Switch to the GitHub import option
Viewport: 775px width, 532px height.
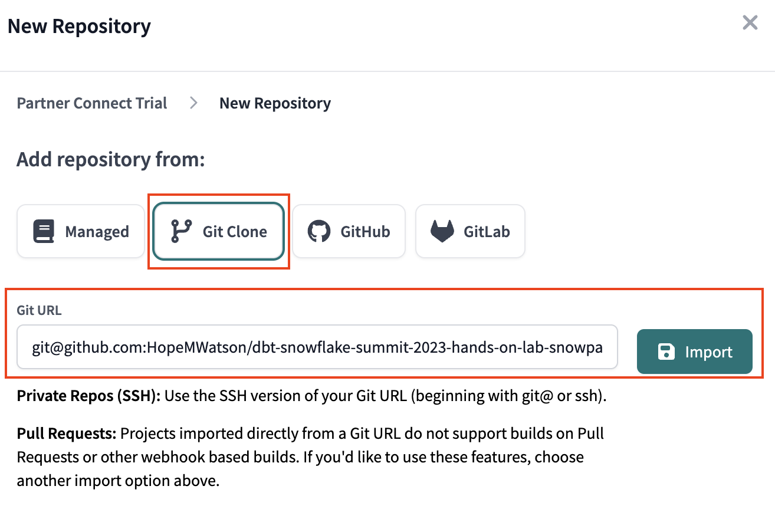click(349, 231)
